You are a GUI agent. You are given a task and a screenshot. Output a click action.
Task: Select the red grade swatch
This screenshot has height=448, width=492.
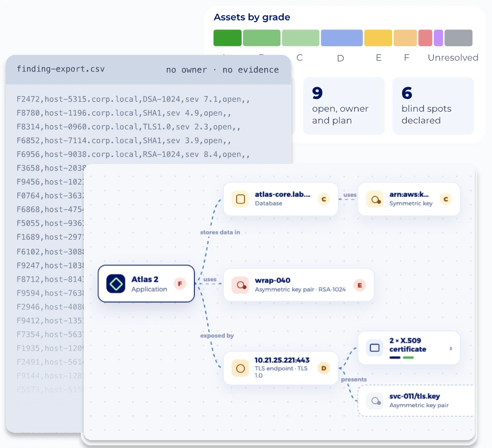point(425,38)
